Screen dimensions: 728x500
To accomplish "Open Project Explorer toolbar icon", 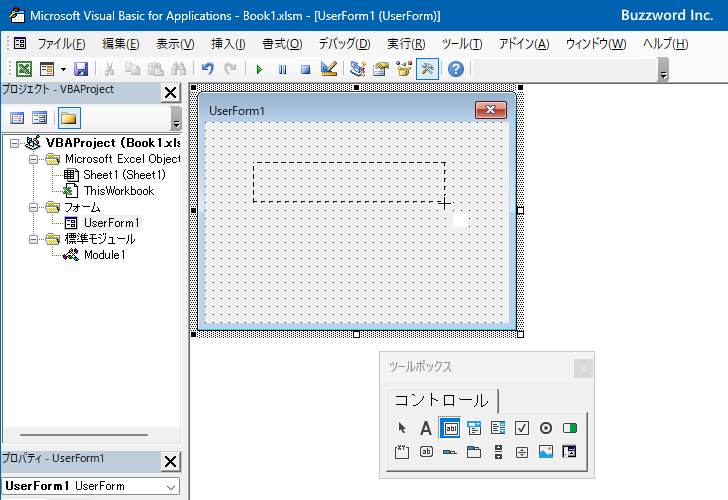I will coord(358,69).
